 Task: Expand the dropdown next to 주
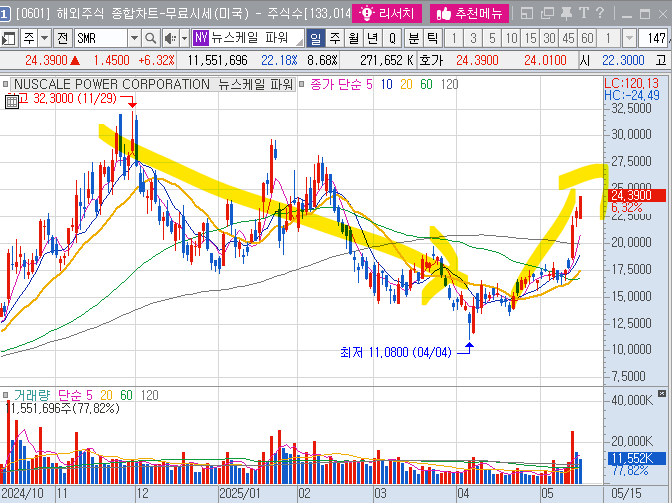(45, 39)
